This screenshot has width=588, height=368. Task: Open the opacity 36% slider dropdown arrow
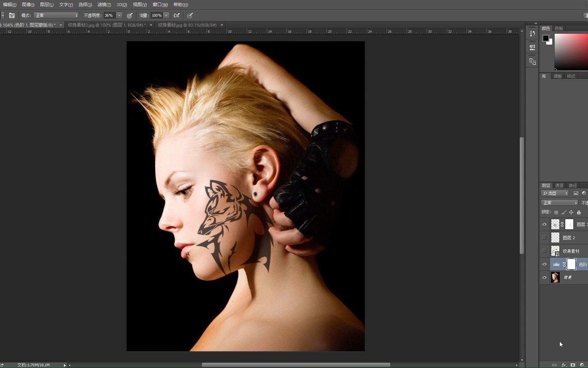[x=119, y=15]
